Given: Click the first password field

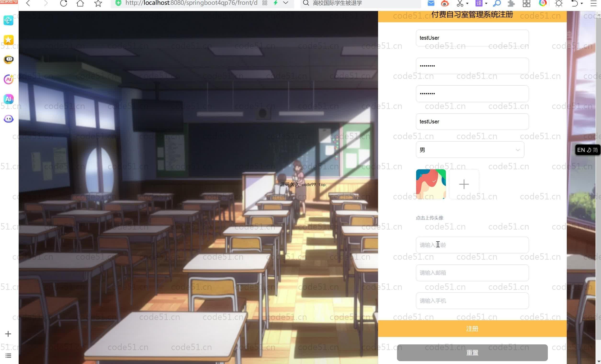Looking at the screenshot, I should click(472, 66).
